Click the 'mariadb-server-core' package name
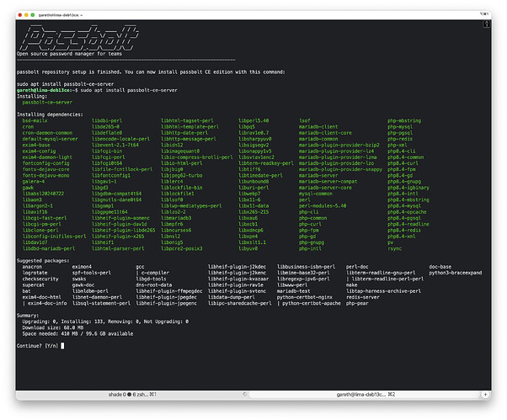The width and height of the screenshot is (507, 420). [x=325, y=188]
